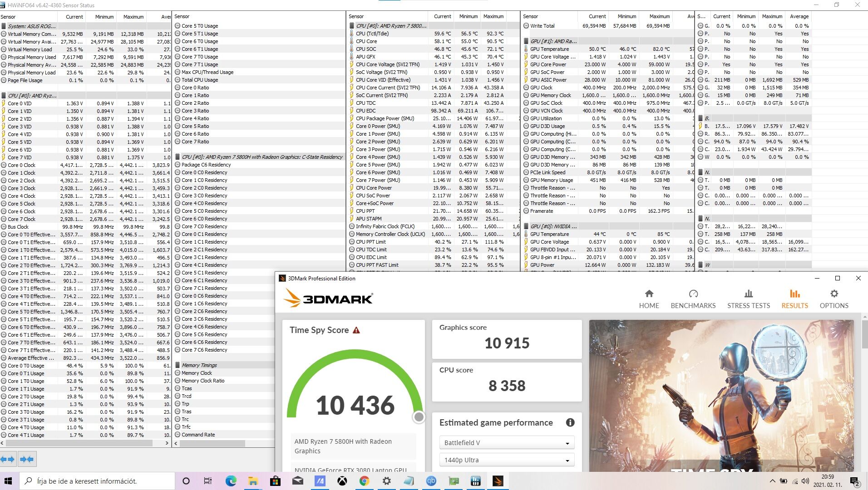868x490 pixels.
Task: Open qBittorrent from the taskbar
Action: click(x=431, y=481)
